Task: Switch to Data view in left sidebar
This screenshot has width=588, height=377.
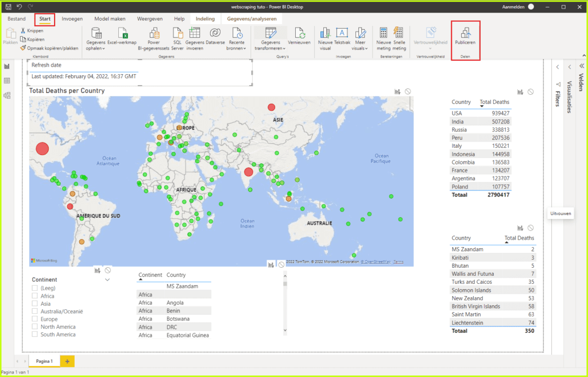Action: pos(7,80)
